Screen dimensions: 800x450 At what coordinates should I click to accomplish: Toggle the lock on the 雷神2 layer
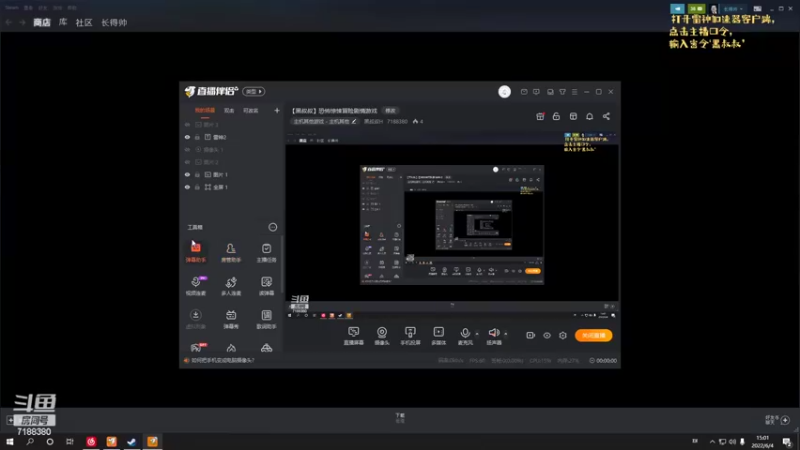tap(197, 137)
